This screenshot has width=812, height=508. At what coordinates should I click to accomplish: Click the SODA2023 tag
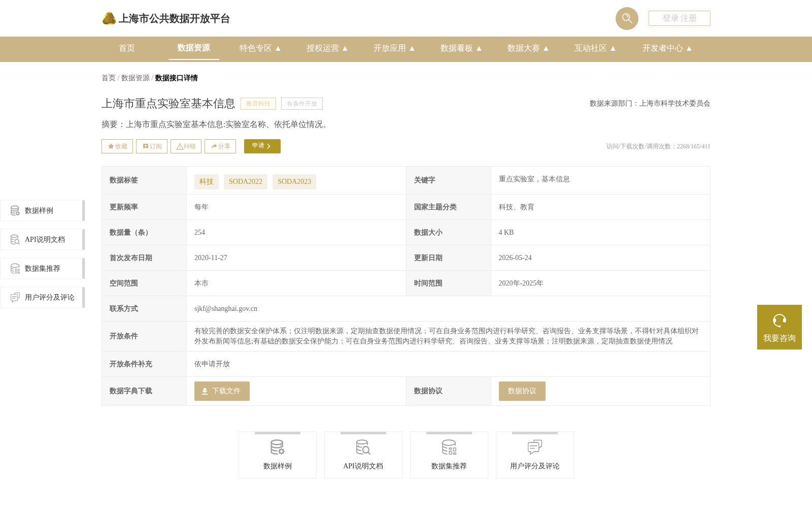294,182
